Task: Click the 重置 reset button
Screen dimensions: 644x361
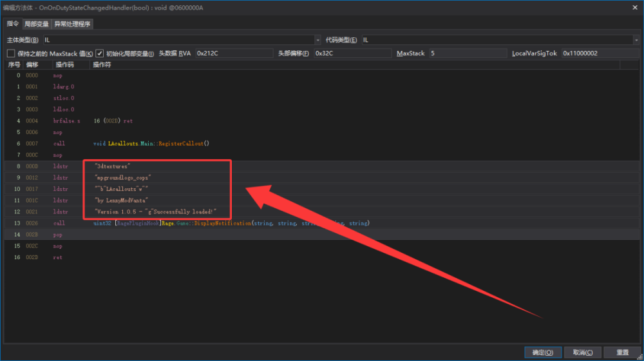Action: (x=622, y=353)
